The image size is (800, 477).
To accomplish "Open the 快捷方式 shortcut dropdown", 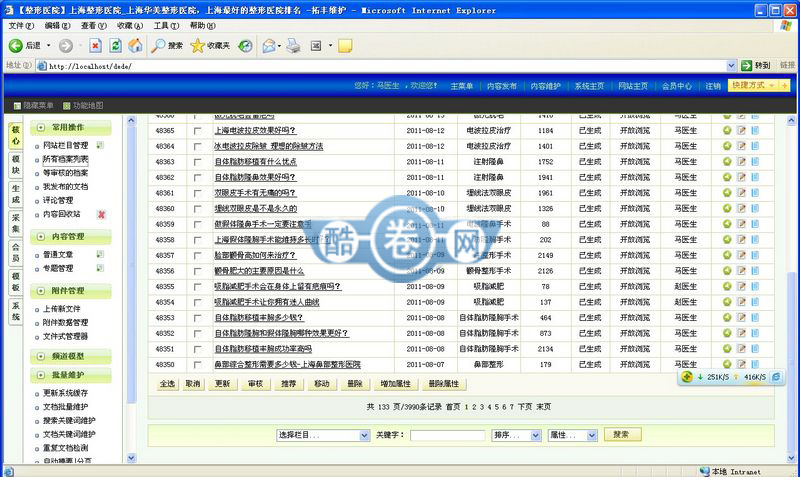I will (x=753, y=85).
